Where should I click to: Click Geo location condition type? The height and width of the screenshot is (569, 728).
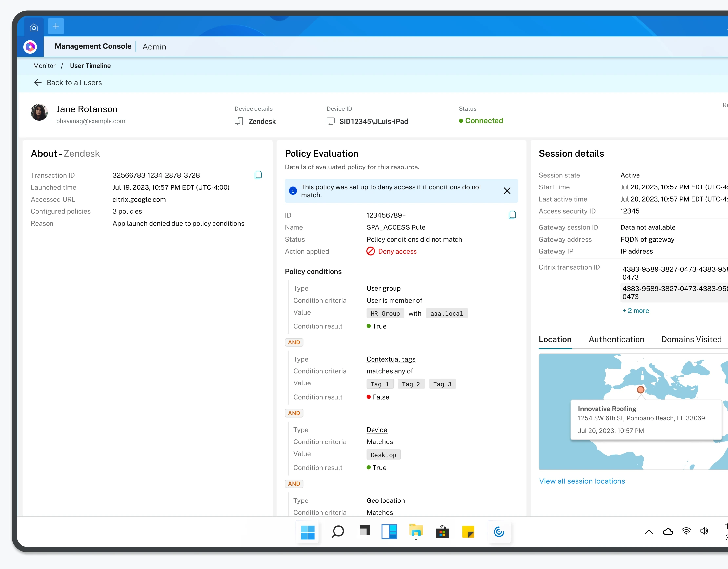click(x=386, y=500)
